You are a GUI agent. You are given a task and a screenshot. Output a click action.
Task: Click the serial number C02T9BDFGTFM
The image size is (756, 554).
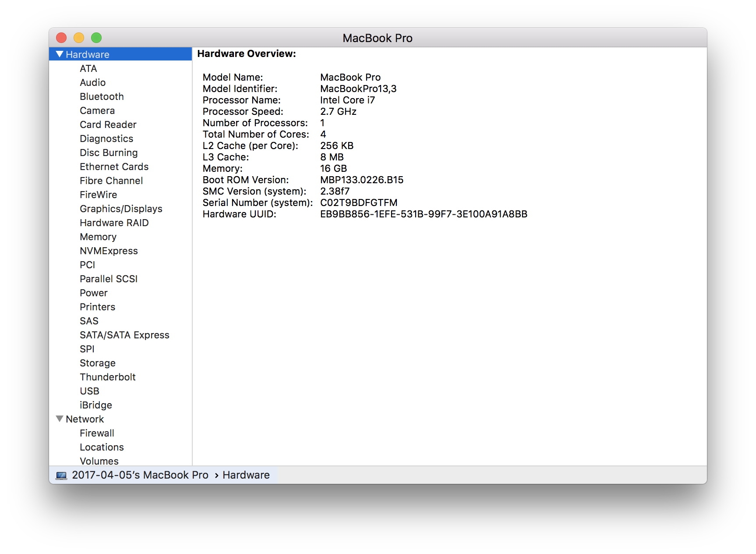click(x=359, y=202)
